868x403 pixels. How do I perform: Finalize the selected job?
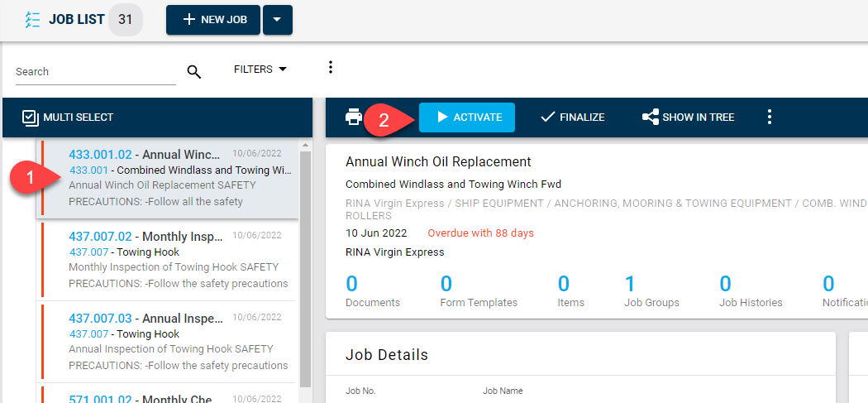[572, 118]
